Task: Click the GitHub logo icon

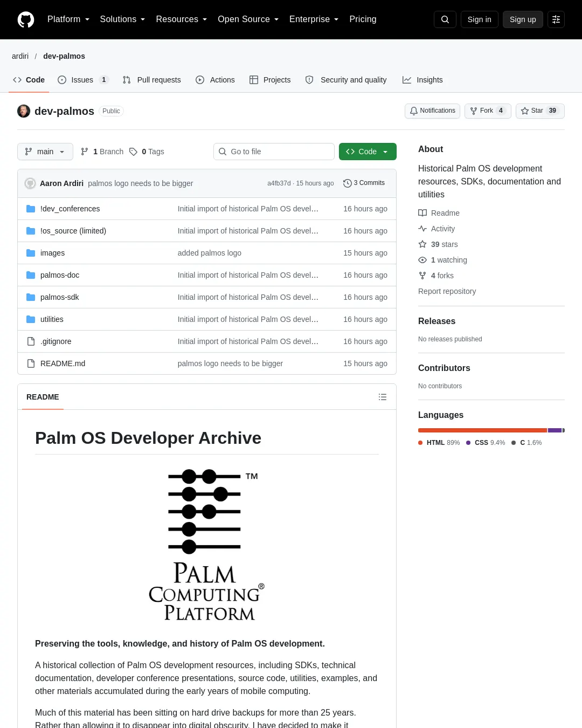Action: 26,19
